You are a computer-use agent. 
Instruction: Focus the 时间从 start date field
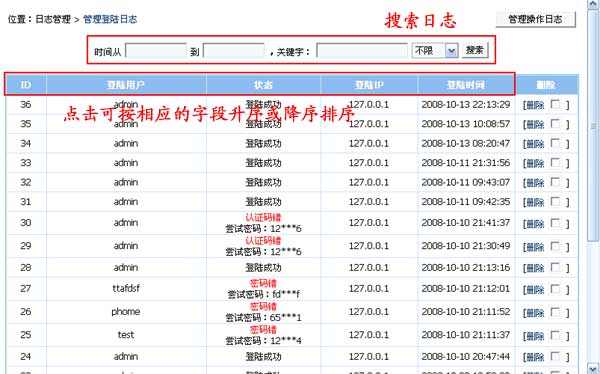156,51
